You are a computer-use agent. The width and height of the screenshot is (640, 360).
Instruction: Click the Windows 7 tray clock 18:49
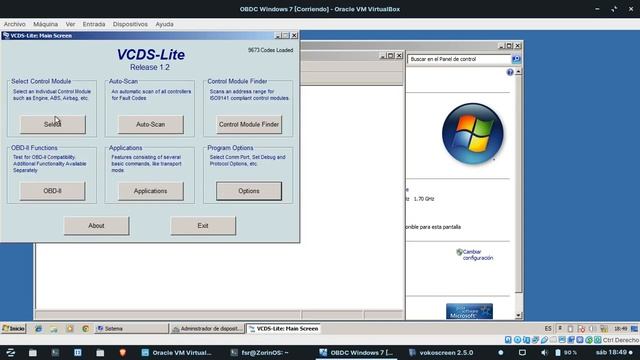(620, 329)
